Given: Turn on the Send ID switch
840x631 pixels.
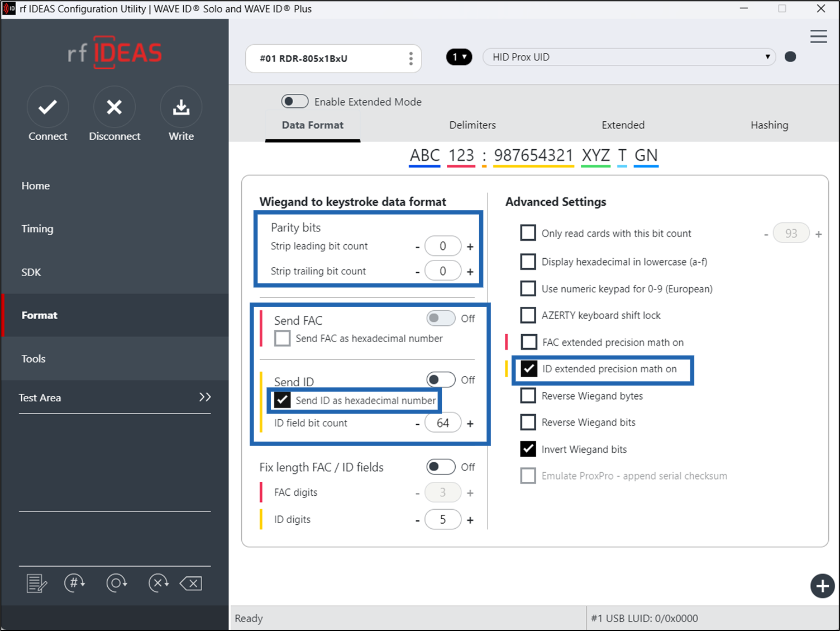Looking at the screenshot, I should (441, 379).
